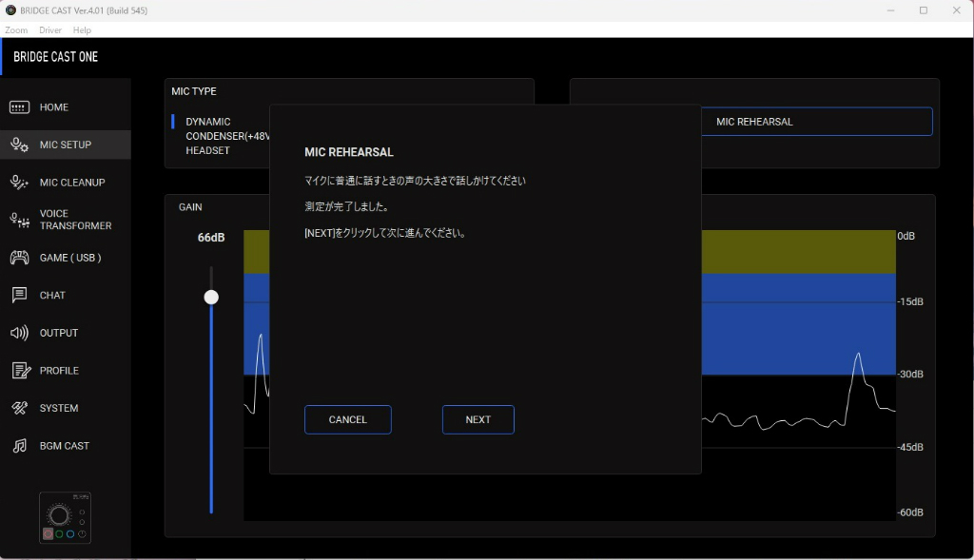Click the SYSTEM wrench icon
This screenshot has width=974, height=560.
pyautogui.click(x=19, y=408)
